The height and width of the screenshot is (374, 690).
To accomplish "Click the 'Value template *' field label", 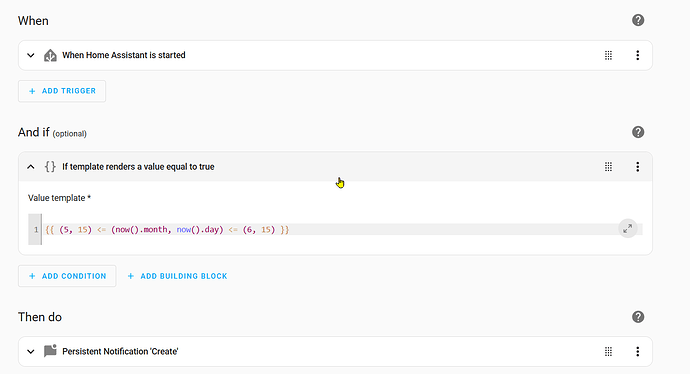I will click(x=59, y=198).
